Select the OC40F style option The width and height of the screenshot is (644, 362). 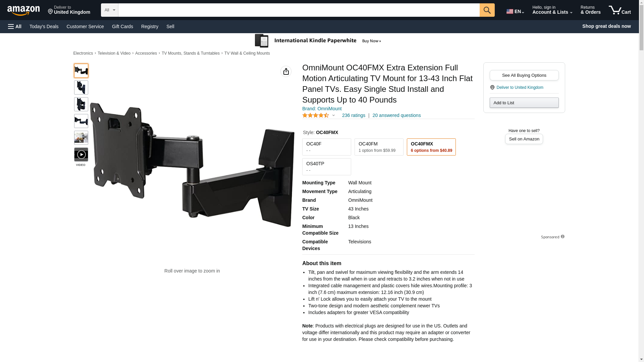[326, 147]
